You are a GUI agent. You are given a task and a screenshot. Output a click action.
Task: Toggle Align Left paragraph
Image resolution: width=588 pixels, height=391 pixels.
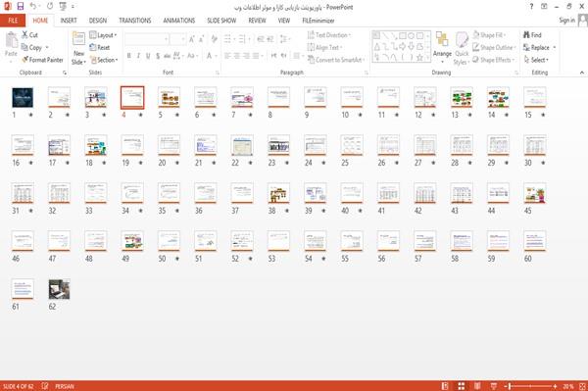227,56
